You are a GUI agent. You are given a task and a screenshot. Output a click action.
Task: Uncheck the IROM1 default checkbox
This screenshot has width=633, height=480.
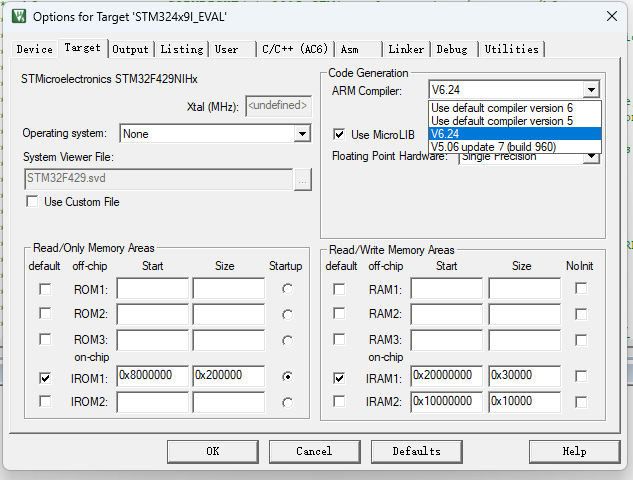coord(45,378)
